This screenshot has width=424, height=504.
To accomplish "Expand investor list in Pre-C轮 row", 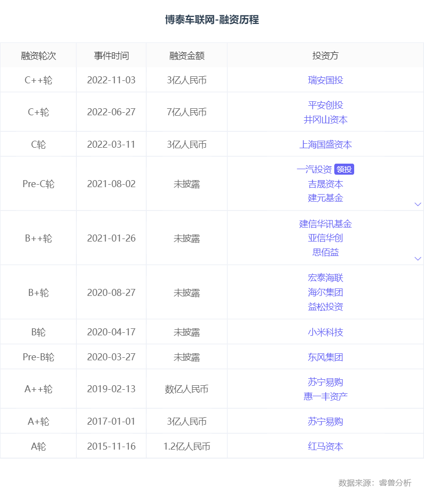I will 418,204.
